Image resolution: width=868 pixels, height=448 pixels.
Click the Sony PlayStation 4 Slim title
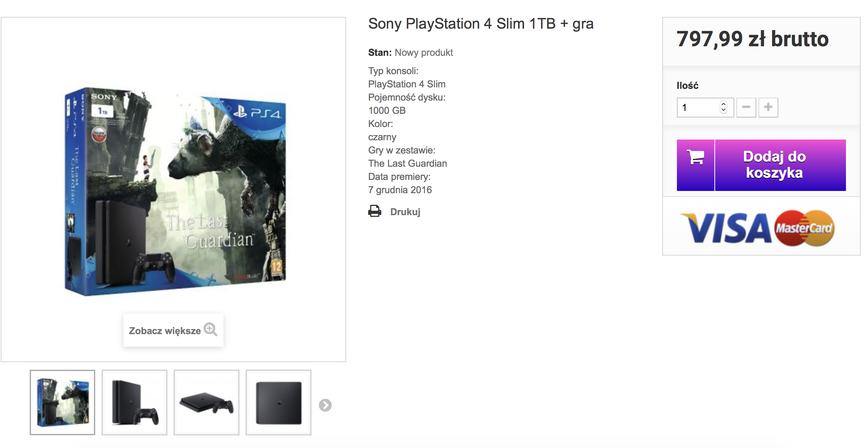481,24
